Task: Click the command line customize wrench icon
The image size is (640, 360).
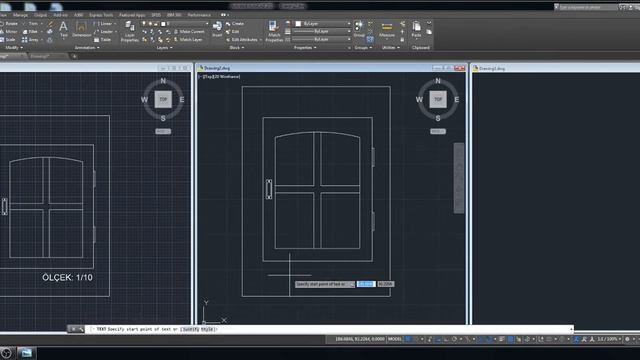Action: 81,329
